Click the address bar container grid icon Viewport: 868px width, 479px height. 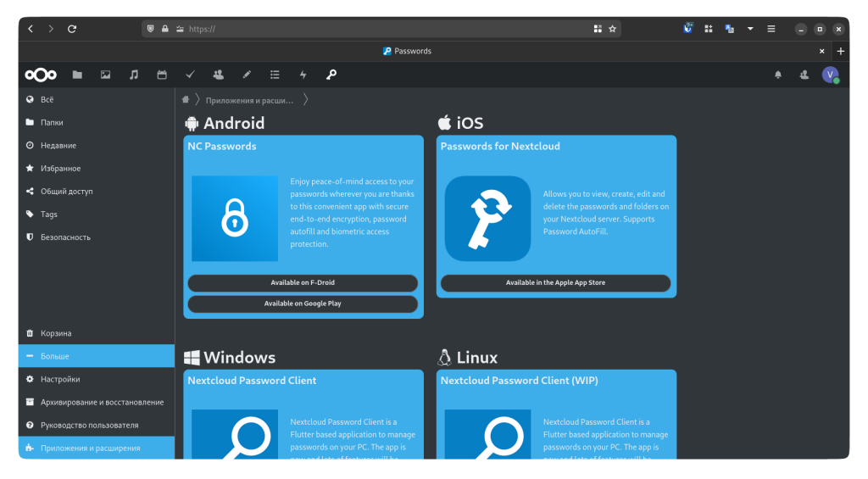click(x=598, y=29)
